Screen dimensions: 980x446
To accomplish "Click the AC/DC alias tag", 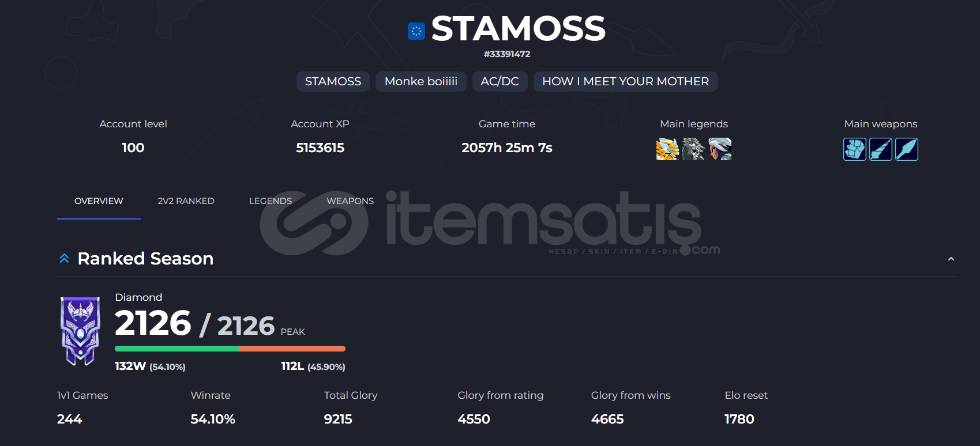I will (500, 81).
